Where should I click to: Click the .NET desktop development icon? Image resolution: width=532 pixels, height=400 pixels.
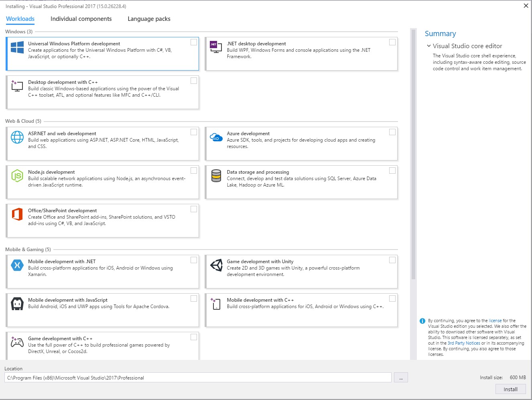coord(216,47)
